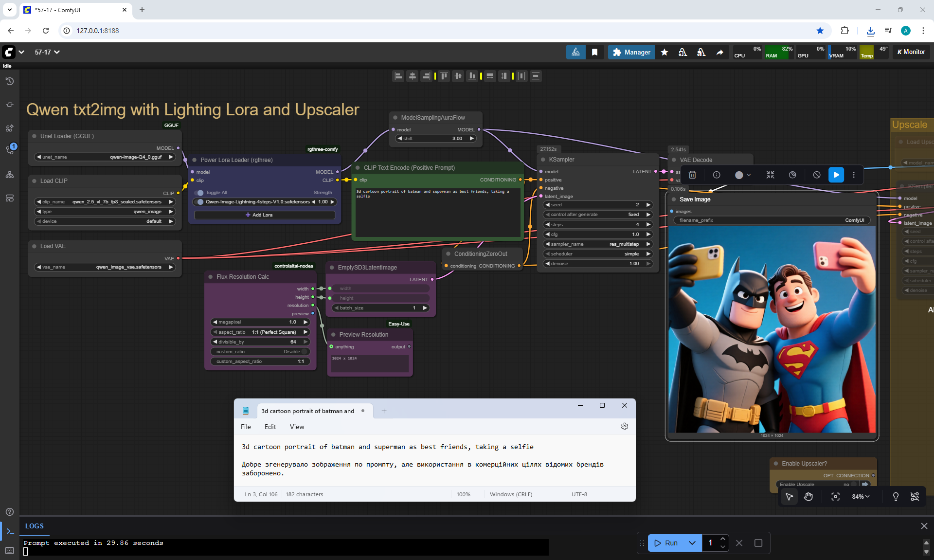Toggle the Qwen-Image-Lightning lora on/off

(200, 202)
